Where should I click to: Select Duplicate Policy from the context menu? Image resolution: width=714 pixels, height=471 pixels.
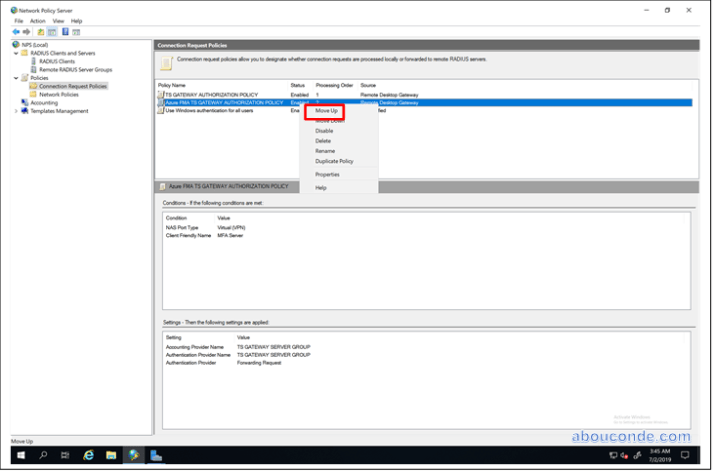pos(334,161)
